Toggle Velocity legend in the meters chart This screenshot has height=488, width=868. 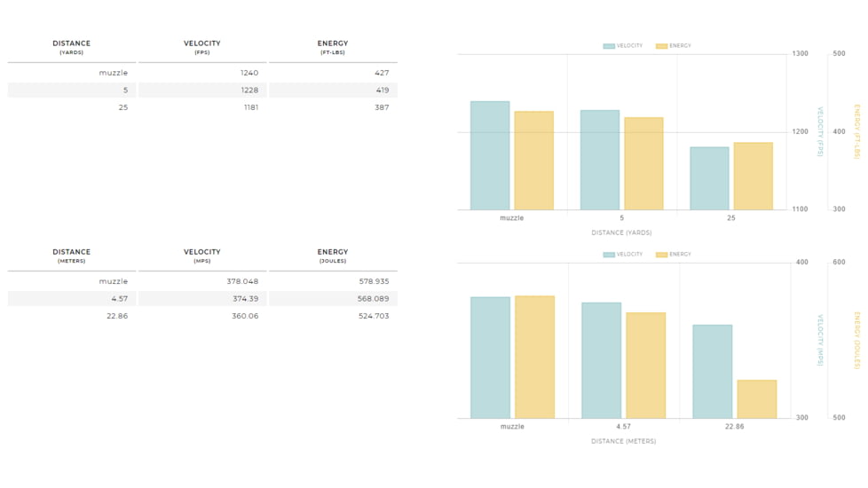[x=623, y=255]
